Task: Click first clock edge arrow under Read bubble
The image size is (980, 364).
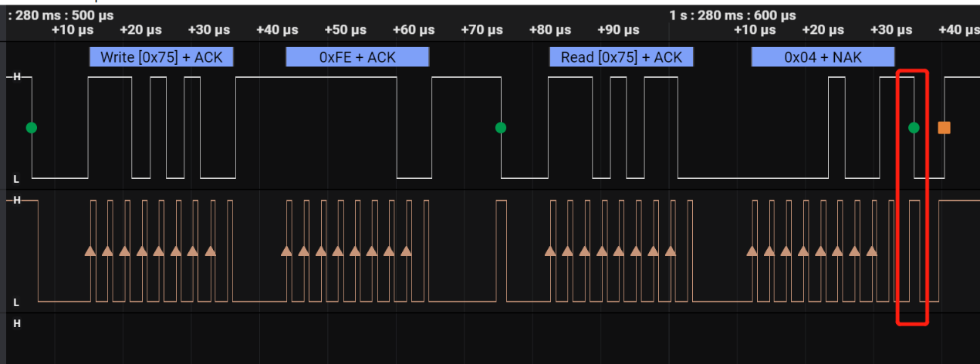Action: pos(550,251)
